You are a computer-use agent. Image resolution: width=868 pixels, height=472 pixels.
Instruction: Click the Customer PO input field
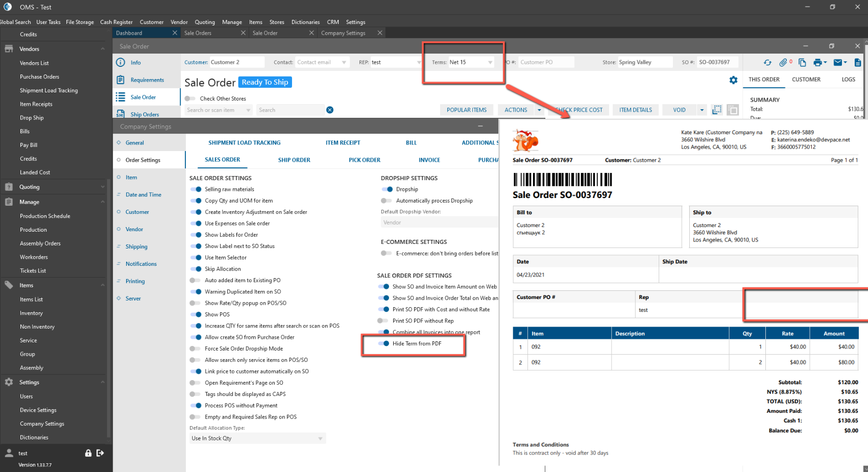point(545,62)
